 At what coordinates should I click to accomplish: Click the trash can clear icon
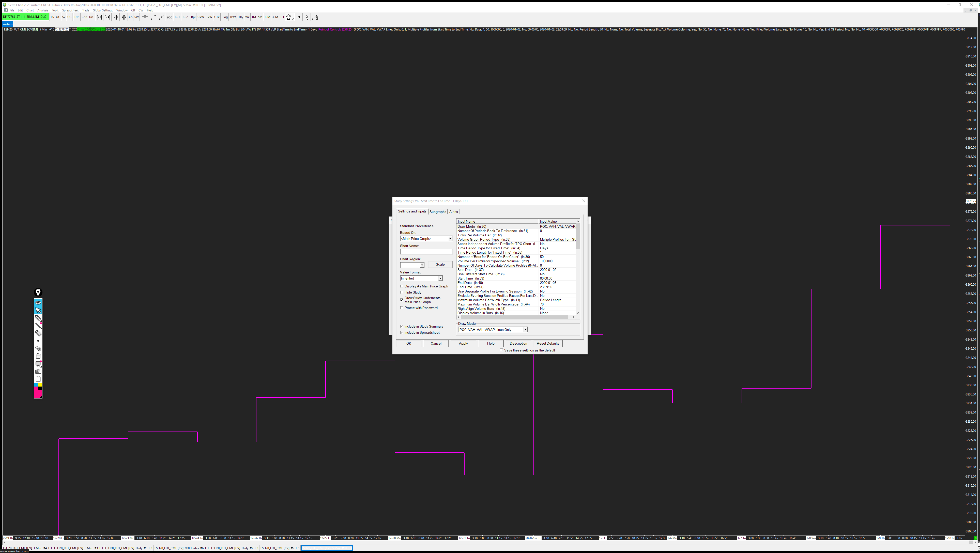pos(38,356)
